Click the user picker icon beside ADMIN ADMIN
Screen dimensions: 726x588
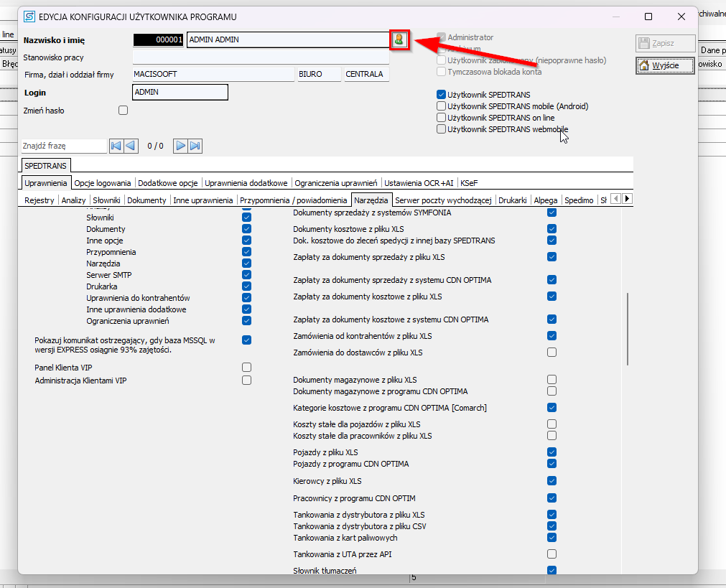[x=399, y=39]
